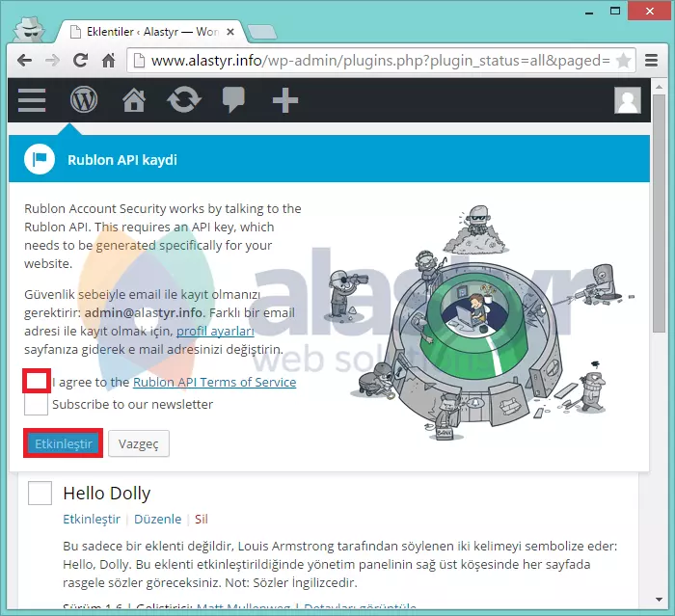Visit site via the house icon in admin bar
Viewport: 675px width, 616px height.
click(134, 100)
